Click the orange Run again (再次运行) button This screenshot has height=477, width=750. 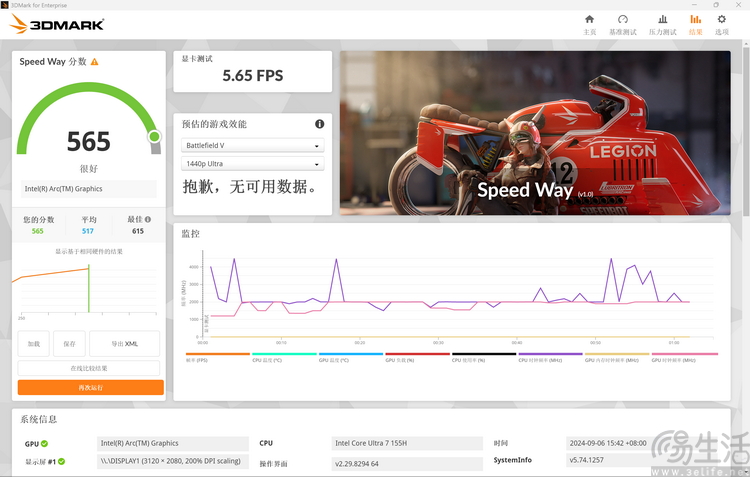tap(90, 388)
